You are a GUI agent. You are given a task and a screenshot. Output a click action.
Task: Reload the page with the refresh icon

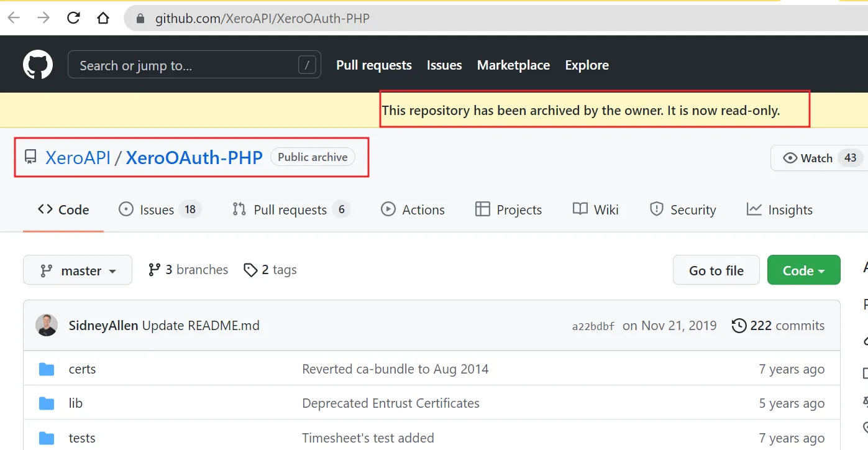coord(73,18)
